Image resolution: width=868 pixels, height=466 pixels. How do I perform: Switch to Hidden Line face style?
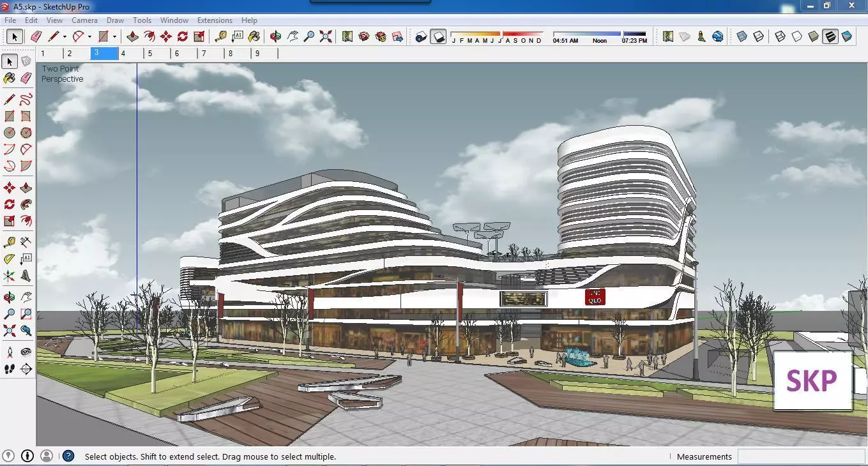click(x=796, y=36)
